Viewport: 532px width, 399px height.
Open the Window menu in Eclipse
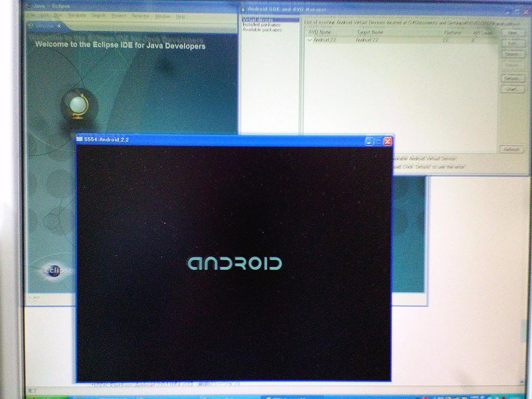(163, 16)
